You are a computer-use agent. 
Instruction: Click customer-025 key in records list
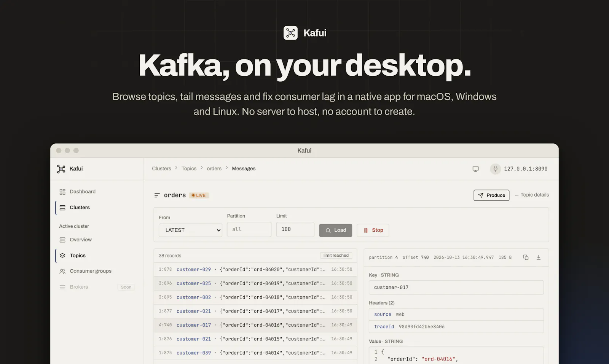(194, 283)
